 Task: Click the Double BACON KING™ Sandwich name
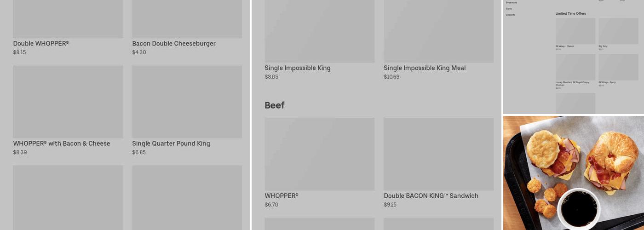click(x=431, y=196)
